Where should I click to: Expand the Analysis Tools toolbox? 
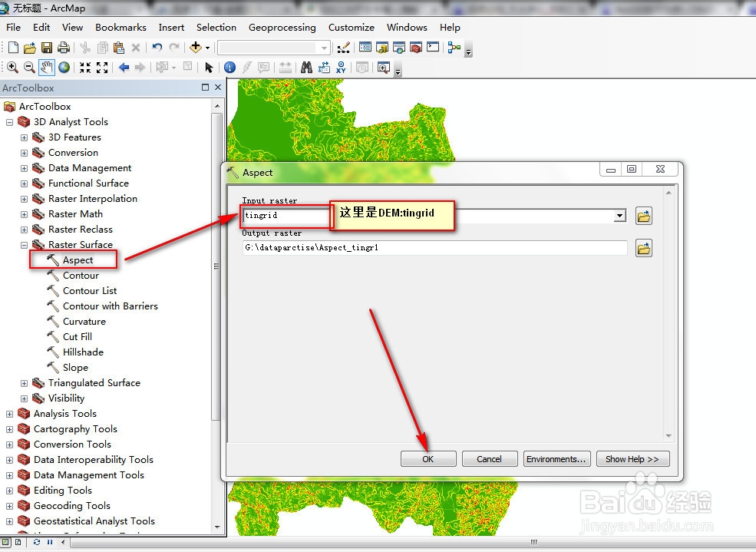[x=10, y=414]
